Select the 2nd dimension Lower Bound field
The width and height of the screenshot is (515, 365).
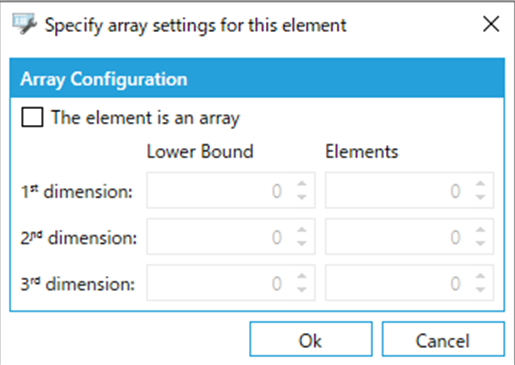tap(231, 237)
